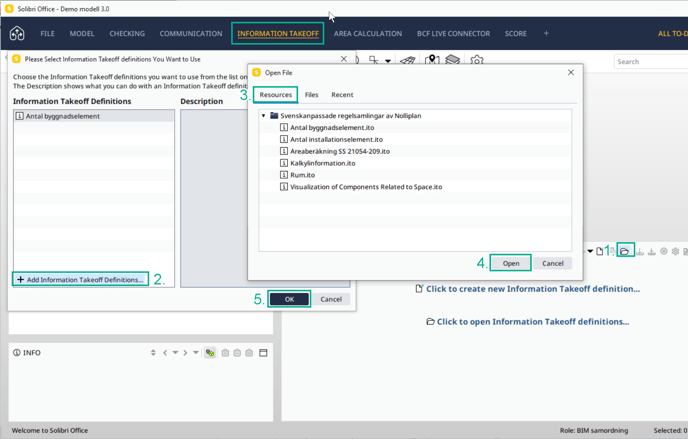Image resolution: width=688 pixels, height=439 pixels.
Task: Click the second save/download icon in takeoff toolbar
Action: (x=652, y=251)
